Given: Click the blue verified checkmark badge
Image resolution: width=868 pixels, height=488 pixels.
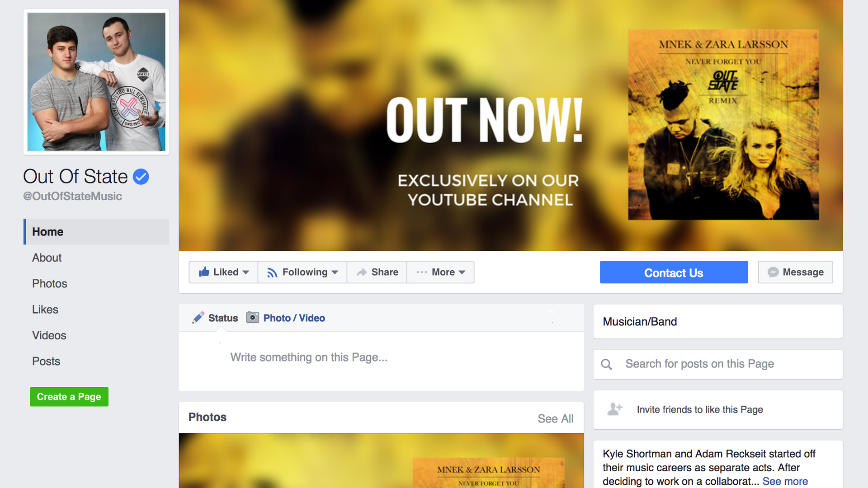Looking at the screenshot, I should coord(141,177).
